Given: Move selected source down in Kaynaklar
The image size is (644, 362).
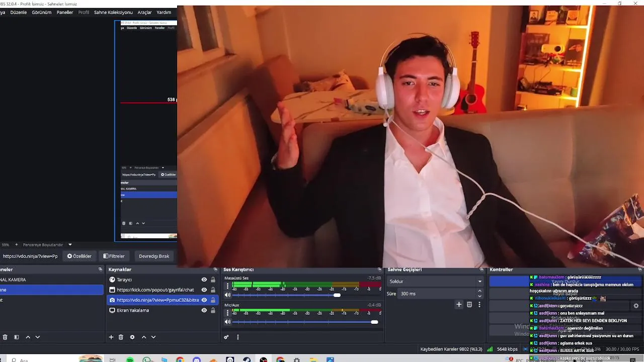Looking at the screenshot, I should point(153,337).
